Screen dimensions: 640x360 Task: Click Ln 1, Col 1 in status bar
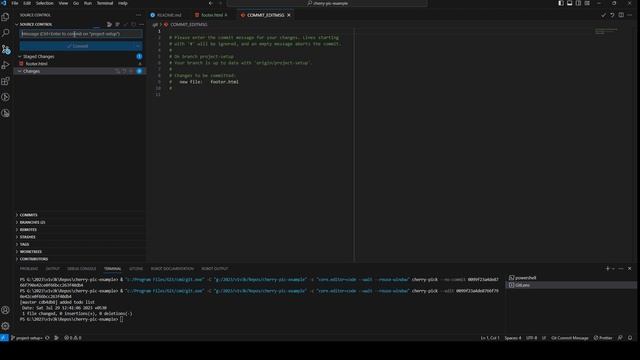pos(490,338)
